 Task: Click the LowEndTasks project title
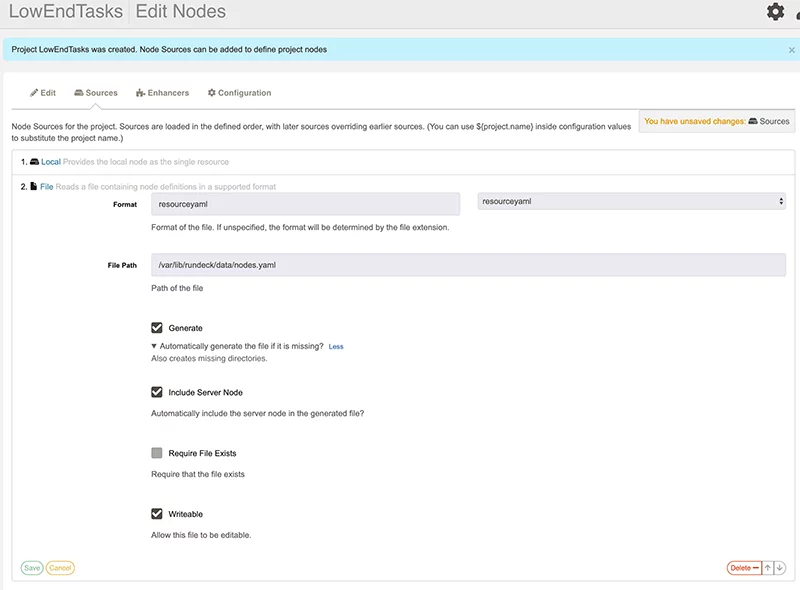(66, 11)
